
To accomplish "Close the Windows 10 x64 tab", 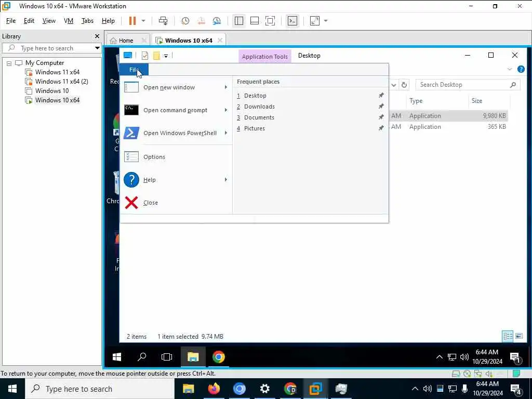I will click(x=220, y=40).
